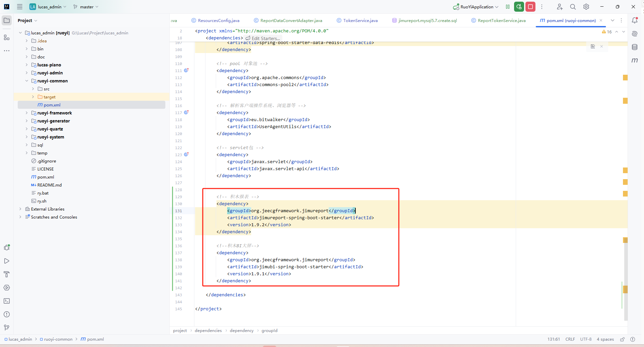Image resolution: width=644 pixels, height=347 pixels.
Task: Expand the lucas-piano folder
Action: point(27,65)
